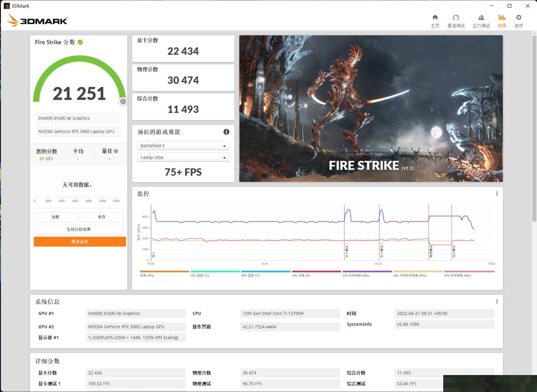Click the orange 再次运行 run again button
Image resolution: width=537 pixels, height=392 pixels.
tap(80, 241)
